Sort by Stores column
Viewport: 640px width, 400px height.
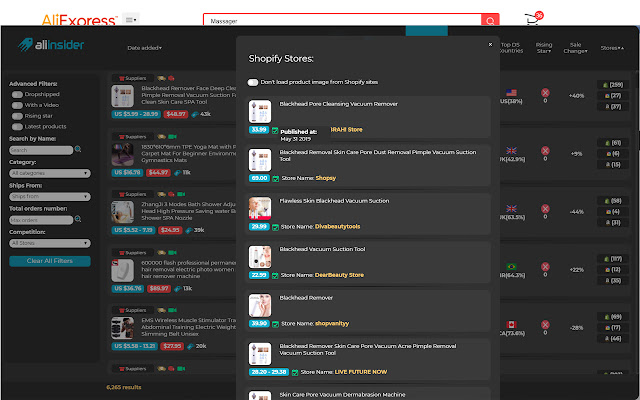[x=612, y=48]
